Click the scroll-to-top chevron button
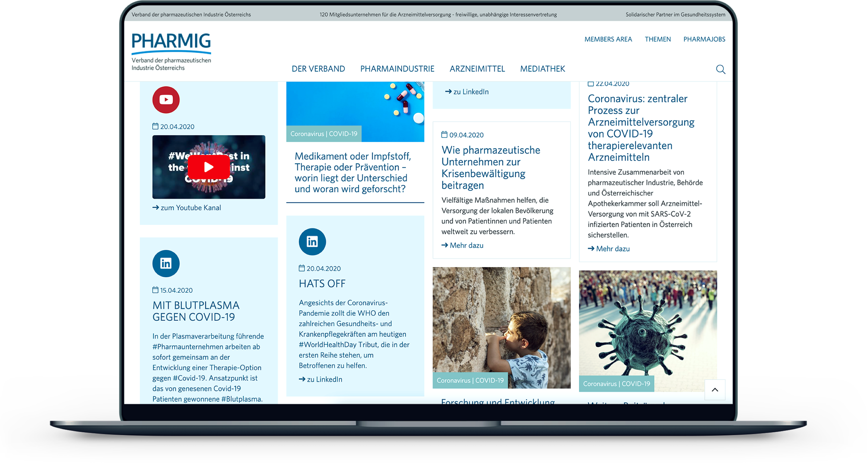Viewport: 868px width, 464px height. (715, 389)
